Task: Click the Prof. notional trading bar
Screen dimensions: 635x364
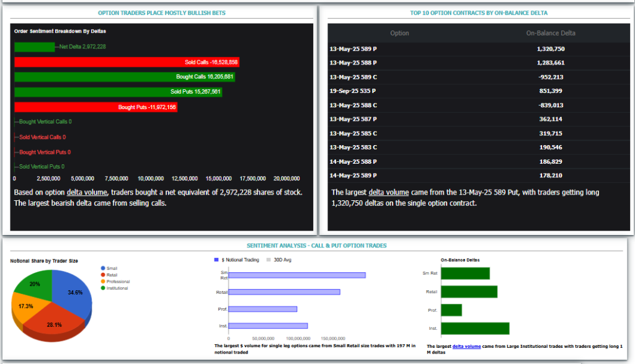Action: pos(263,309)
